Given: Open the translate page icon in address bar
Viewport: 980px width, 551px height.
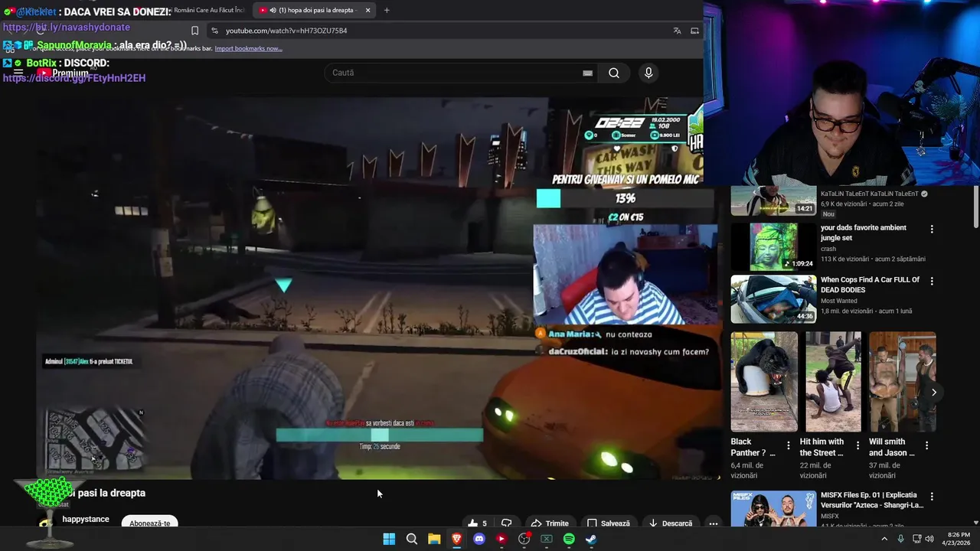Looking at the screenshot, I should 677,31.
